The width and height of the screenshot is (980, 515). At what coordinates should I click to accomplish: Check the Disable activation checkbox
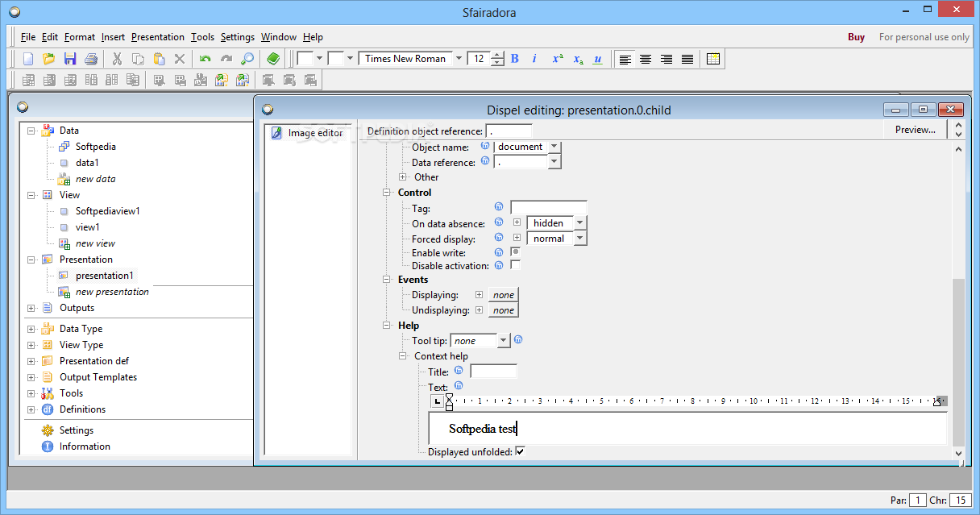click(x=515, y=264)
